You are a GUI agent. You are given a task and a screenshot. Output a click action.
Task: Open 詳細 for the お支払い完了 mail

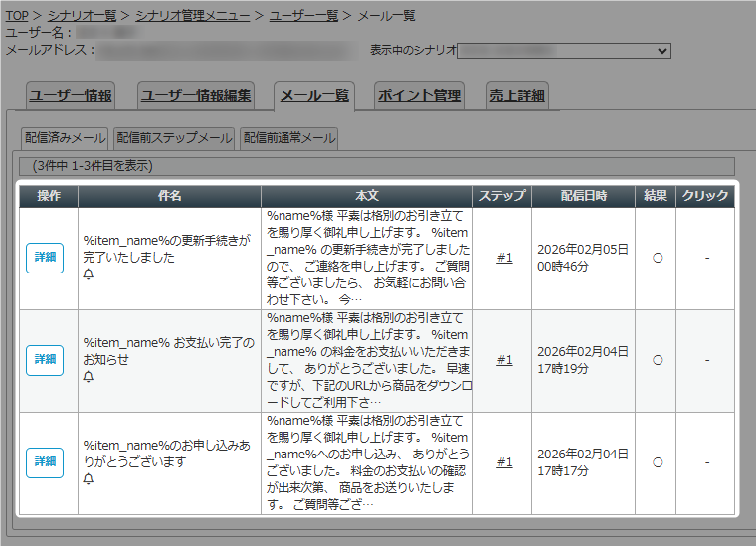45,360
